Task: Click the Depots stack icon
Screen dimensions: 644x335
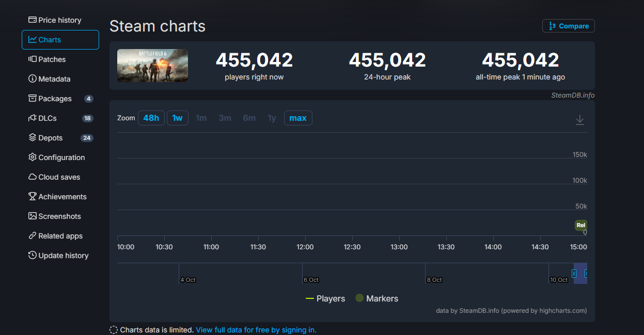Action: point(33,138)
